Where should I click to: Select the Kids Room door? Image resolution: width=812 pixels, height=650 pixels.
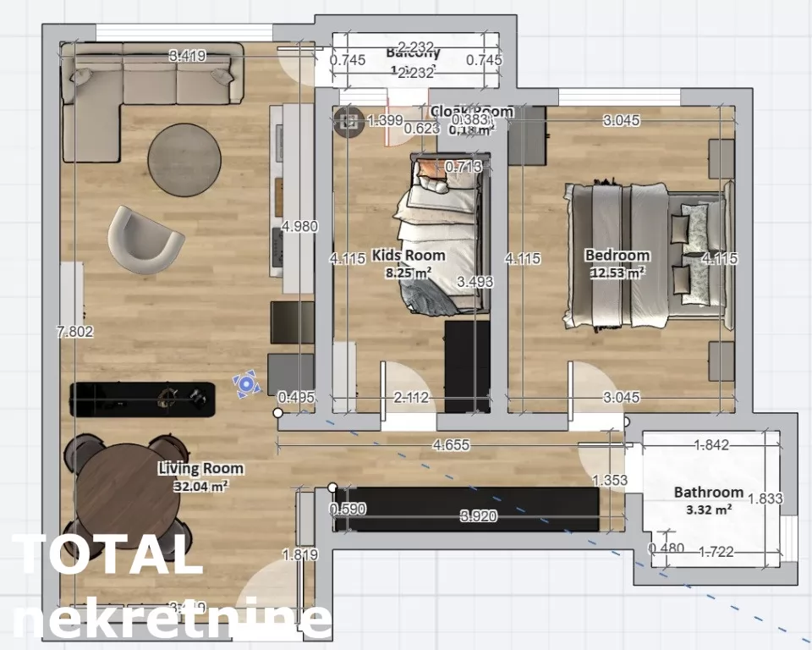click(409, 396)
